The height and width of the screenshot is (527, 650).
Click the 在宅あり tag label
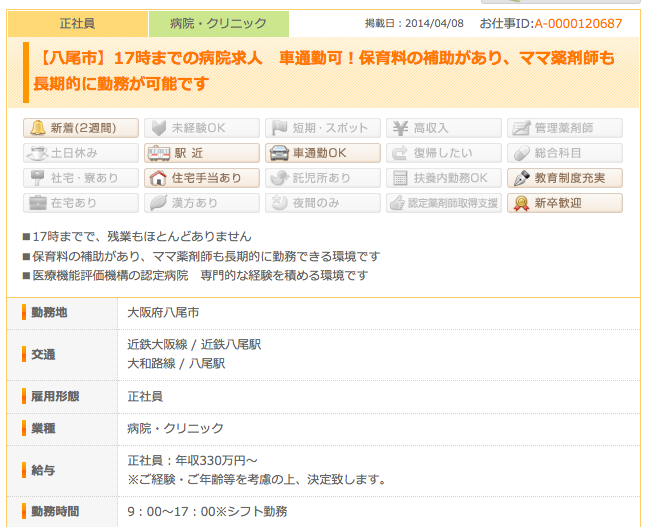click(x=74, y=203)
